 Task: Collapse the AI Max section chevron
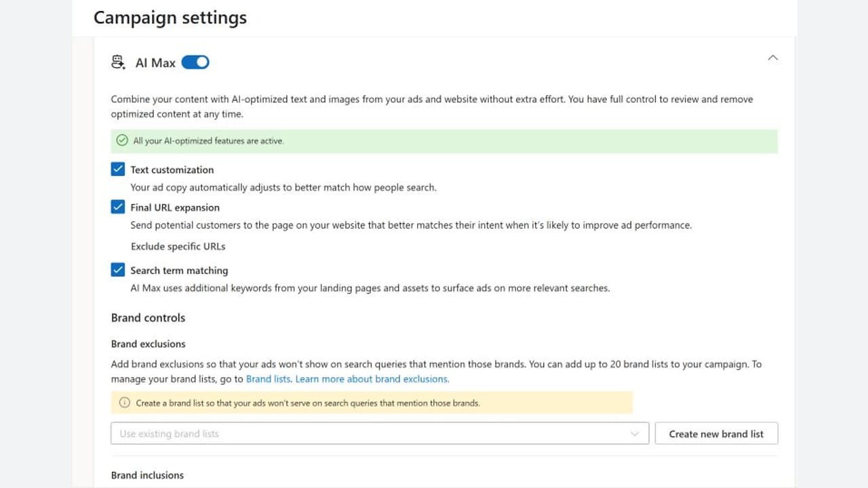[x=772, y=58]
